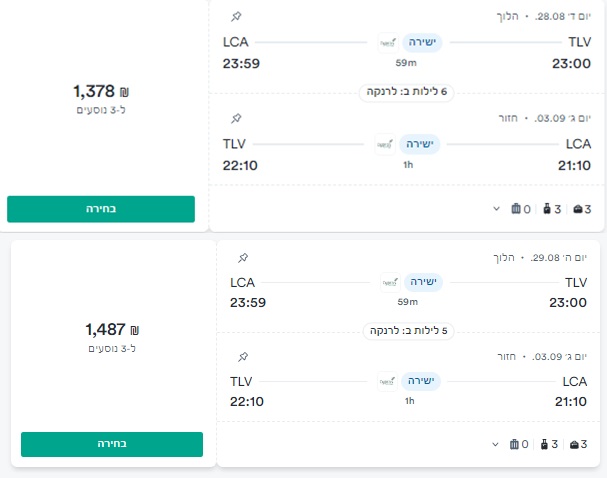Screen dimensions: 607x478
Task: Click carry-on trolley icon in first card
Action: click(x=546, y=209)
